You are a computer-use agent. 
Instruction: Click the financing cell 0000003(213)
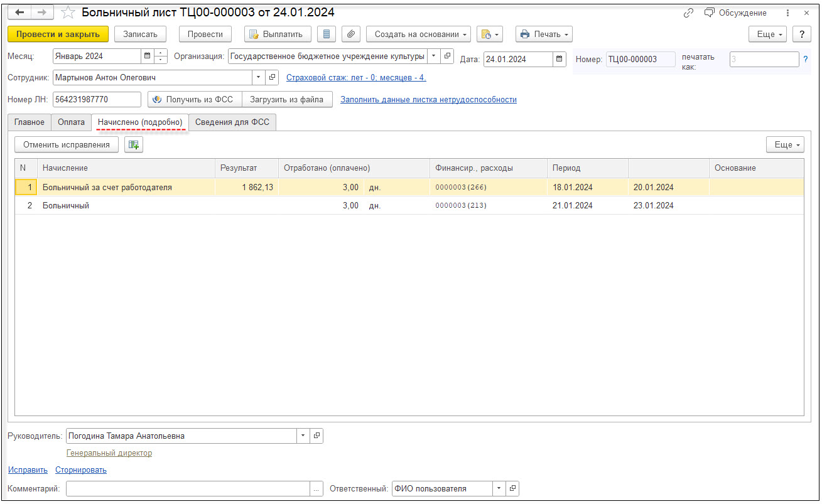coord(489,205)
